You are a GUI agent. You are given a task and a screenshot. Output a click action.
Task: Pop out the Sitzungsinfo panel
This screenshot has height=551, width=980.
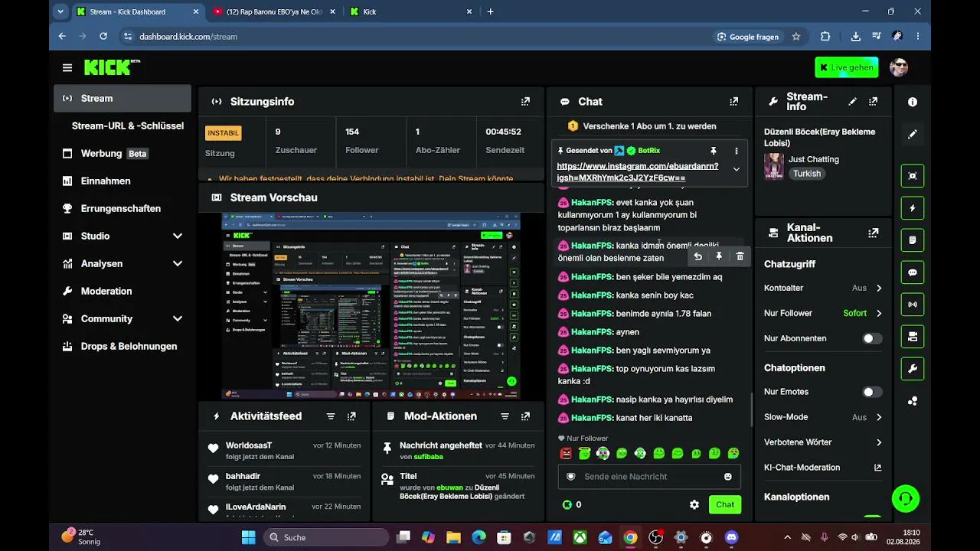[x=525, y=101]
